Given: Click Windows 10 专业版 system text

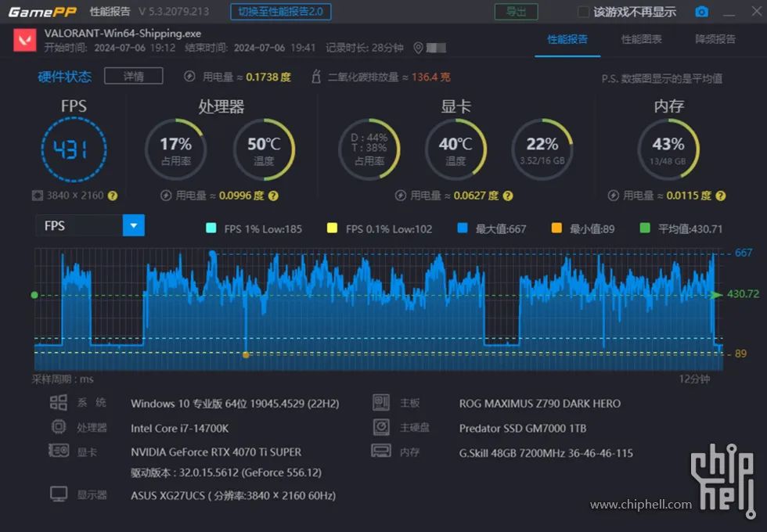Looking at the screenshot, I should [x=235, y=404].
